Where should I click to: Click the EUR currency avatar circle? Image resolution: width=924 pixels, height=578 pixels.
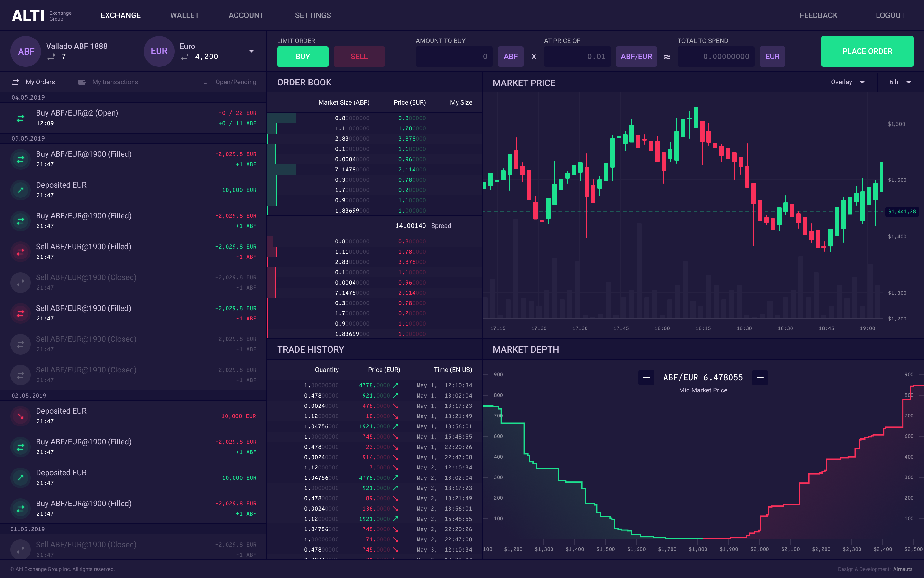[159, 51]
